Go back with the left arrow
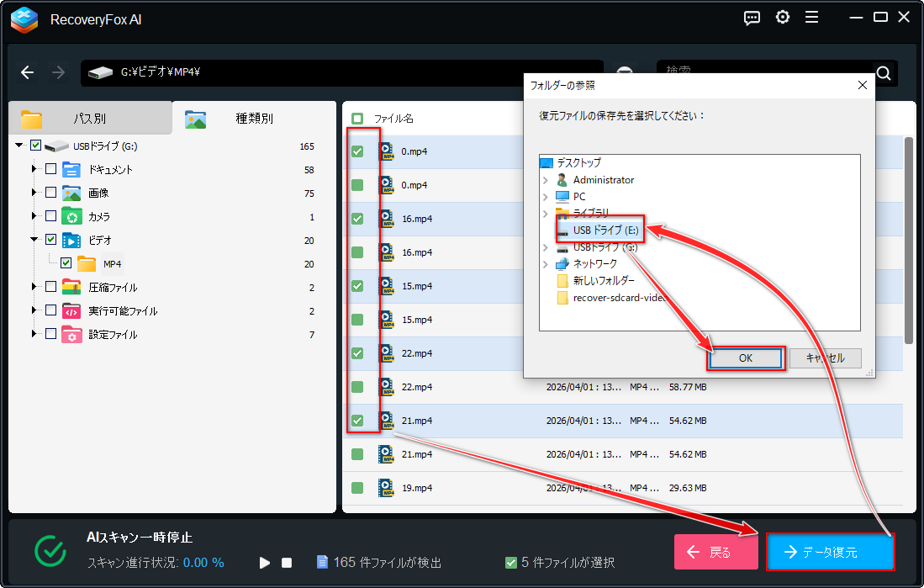This screenshot has width=924, height=588. point(27,72)
